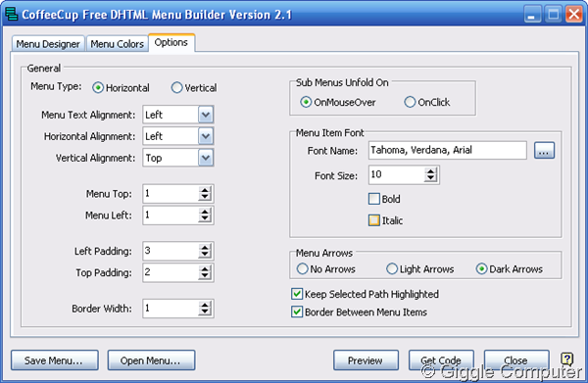The height and width of the screenshot is (383, 588).
Task: Maximize the Menu Builder window
Action: coord(553,15)
